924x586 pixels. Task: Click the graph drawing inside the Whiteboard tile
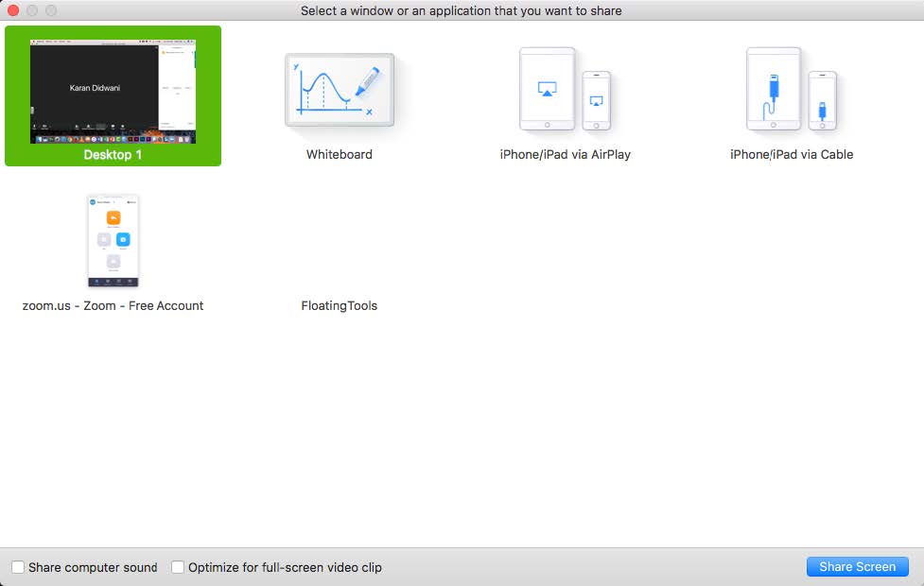[x=326, y=90]
